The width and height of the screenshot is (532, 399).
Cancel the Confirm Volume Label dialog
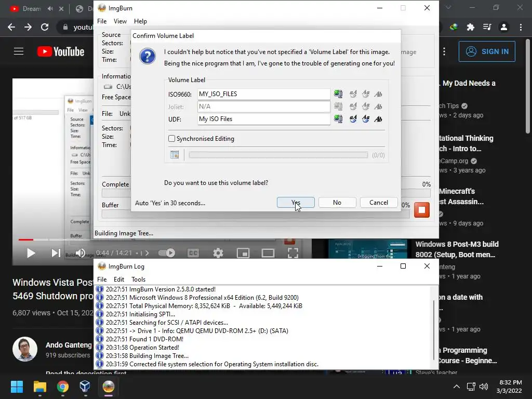click(x=378, y=203)
